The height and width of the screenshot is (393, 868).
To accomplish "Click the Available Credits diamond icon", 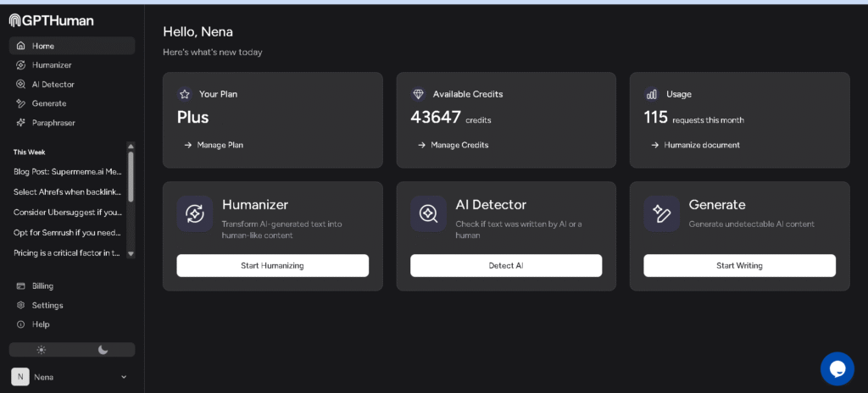I will tap(418, 94).
